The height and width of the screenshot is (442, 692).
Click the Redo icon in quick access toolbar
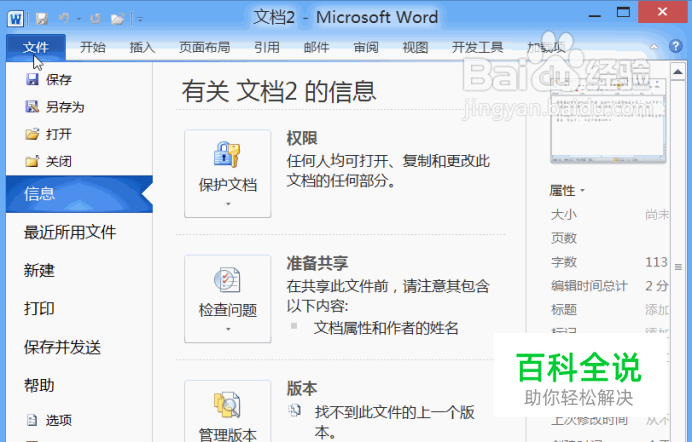95,19
